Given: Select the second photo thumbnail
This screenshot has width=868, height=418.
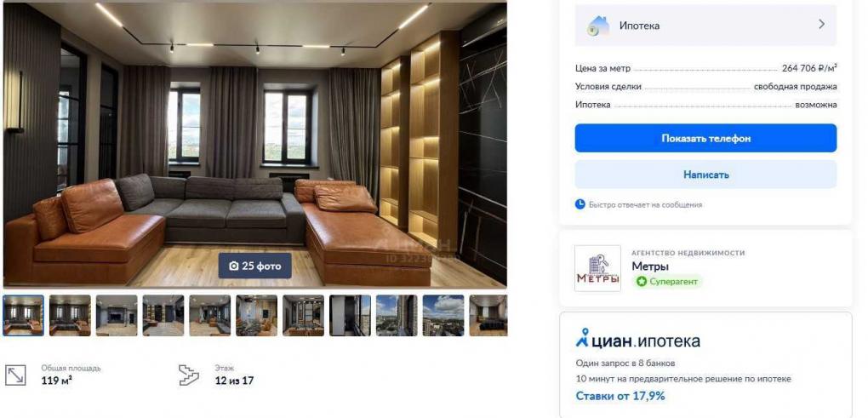Looking at the screenshot, I should [70, 315].
